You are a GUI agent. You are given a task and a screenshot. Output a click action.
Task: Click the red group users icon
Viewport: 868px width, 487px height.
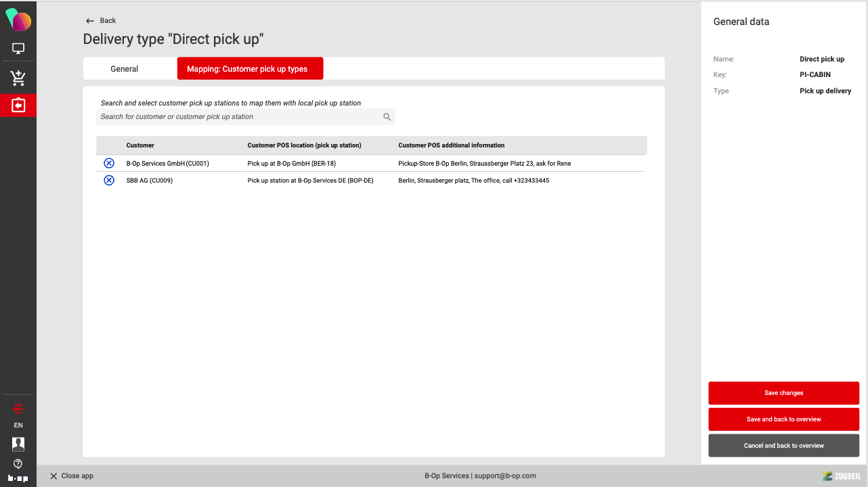pos(18,408)
